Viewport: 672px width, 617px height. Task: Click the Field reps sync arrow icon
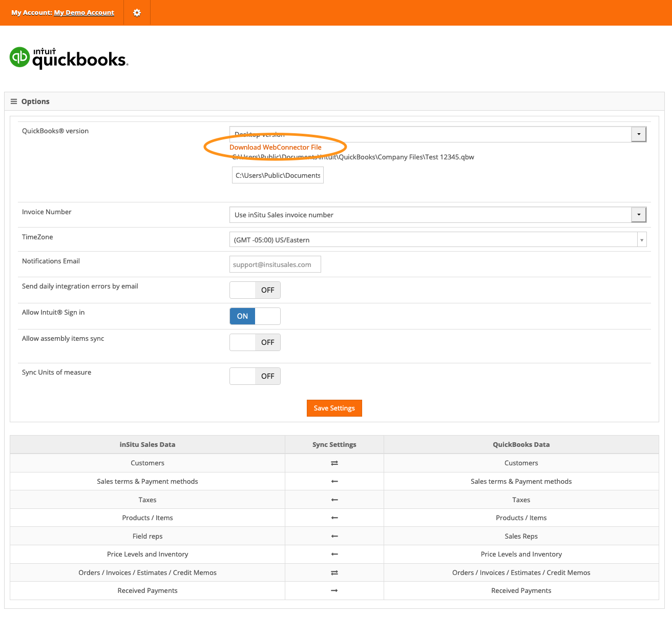(x=334, y=536)
